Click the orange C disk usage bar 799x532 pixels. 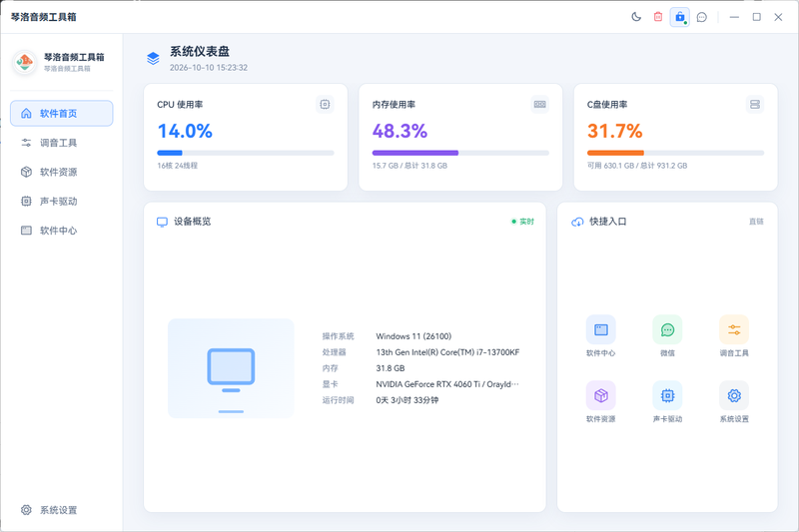[676, 153]
